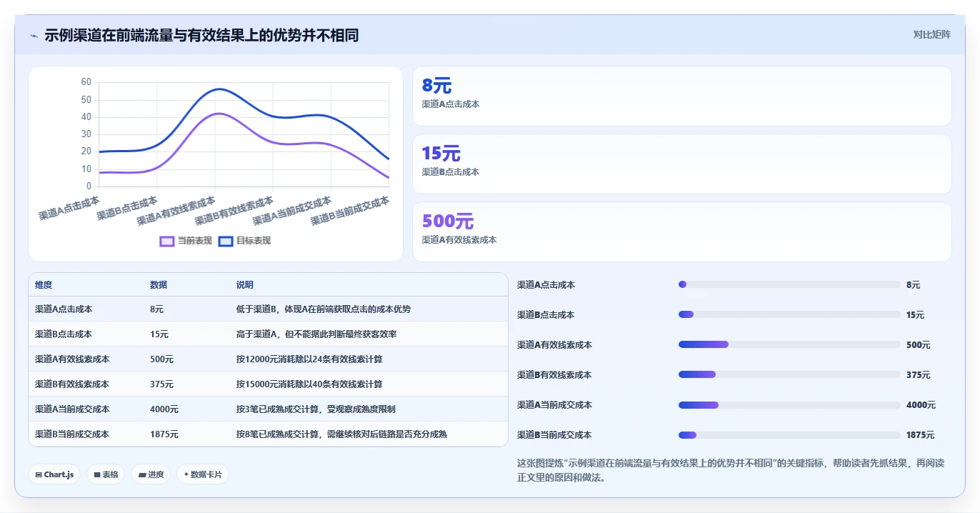The width and height of the screenshot is (980, 513).
Task: Click the 4000元 value beside progress bar
Action: [x=921, y=404]
